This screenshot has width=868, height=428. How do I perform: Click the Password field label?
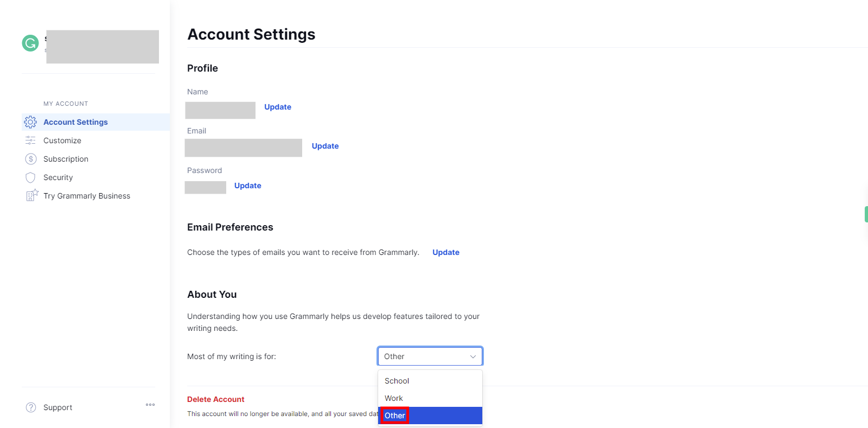(205, 170)
